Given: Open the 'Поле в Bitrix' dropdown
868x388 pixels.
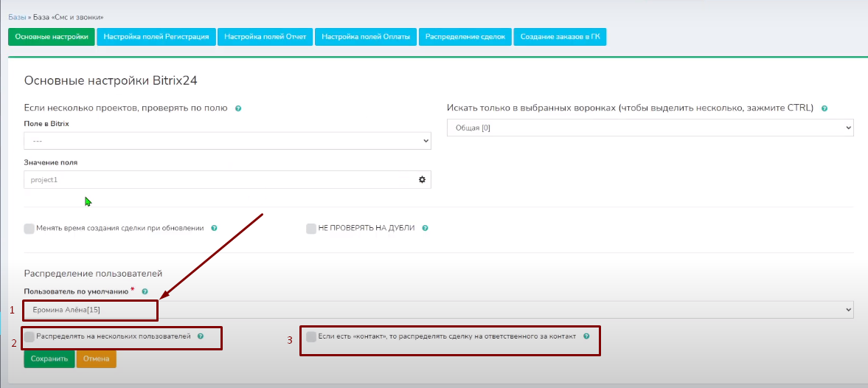Looking at the screenshot, I should pos(227,140).
